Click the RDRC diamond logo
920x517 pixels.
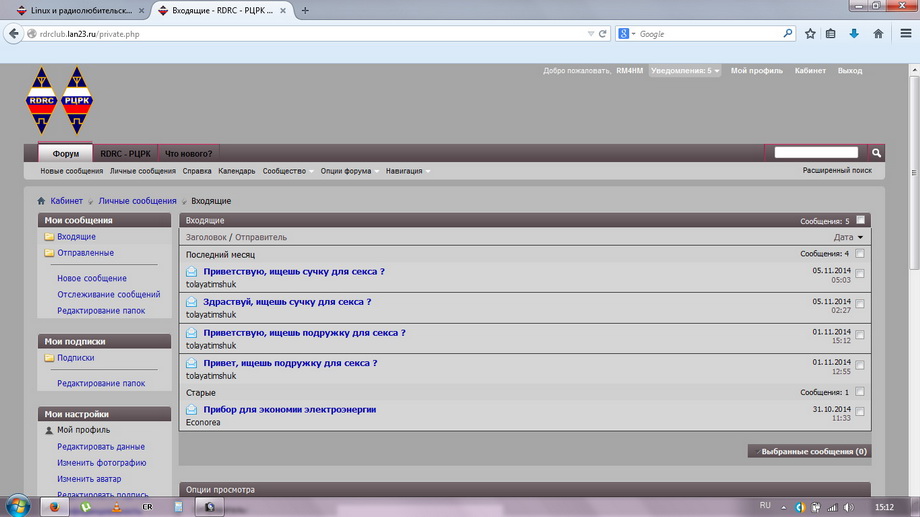(42, 100)
